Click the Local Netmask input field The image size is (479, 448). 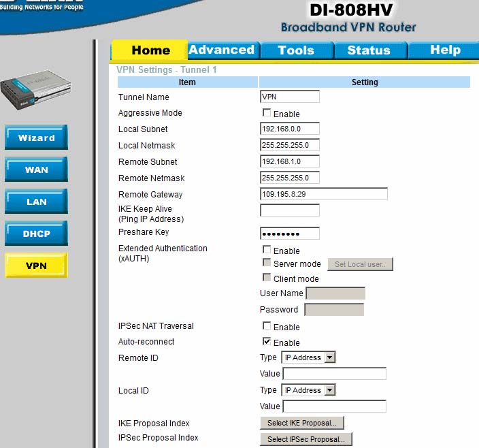tap(290, 145)
